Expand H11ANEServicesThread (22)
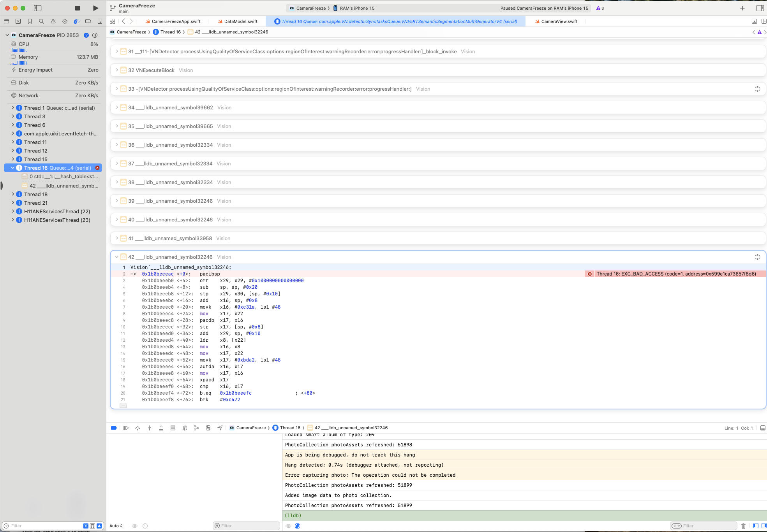Screen dimensions: 767x532 [13, 211]
